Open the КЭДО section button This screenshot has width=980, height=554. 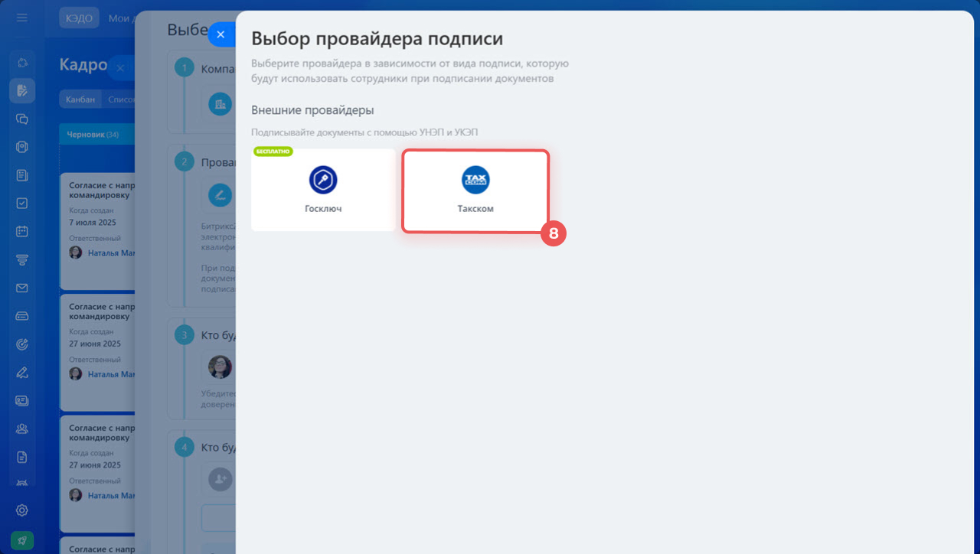pos(79,18)
